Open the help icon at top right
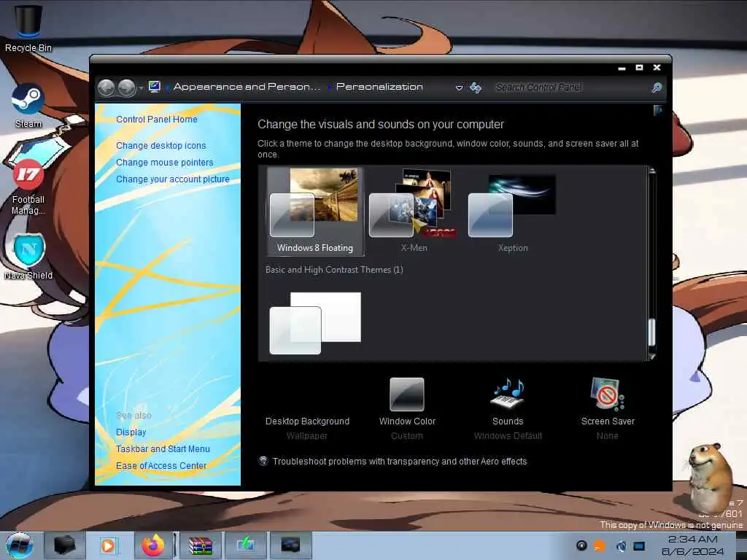Viewport: 747px width, 560px height. (x=658, y=111)
